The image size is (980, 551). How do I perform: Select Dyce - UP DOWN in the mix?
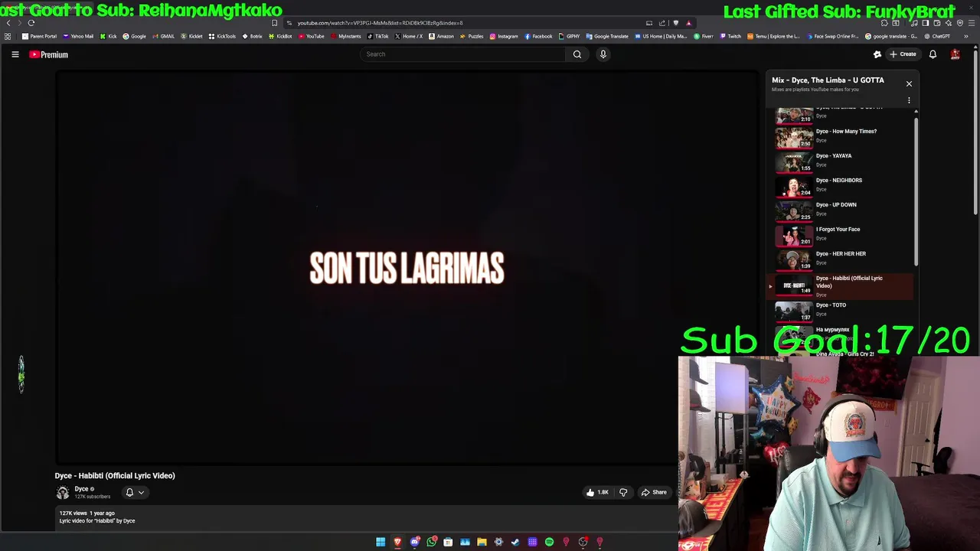point(842,210)
